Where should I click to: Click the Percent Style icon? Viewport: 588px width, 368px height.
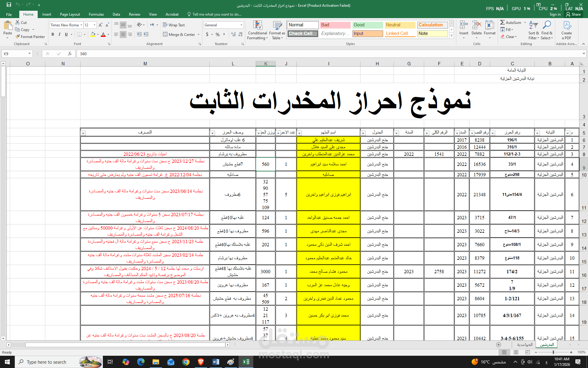(217, 34)
